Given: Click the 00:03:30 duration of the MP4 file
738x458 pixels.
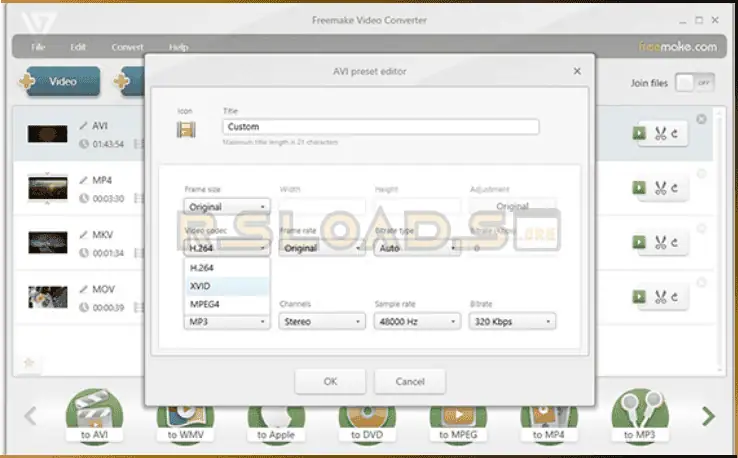Looking at the screenshot, I should [108, 199].
